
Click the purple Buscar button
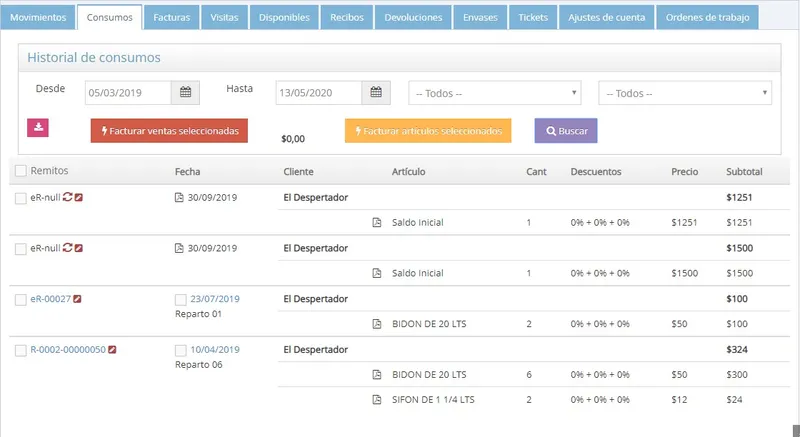pyautogui.click(x=566, y=131)
